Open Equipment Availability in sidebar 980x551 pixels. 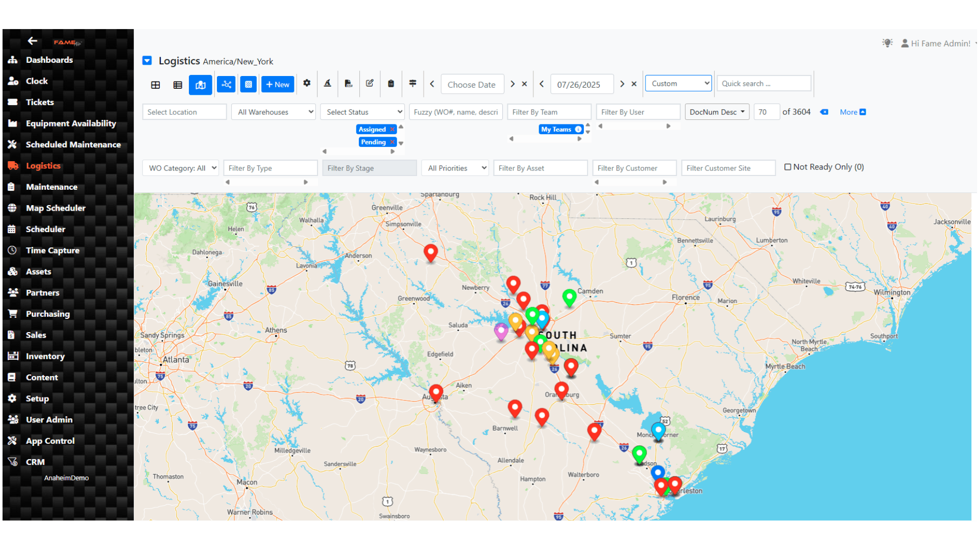coord(71,123)
